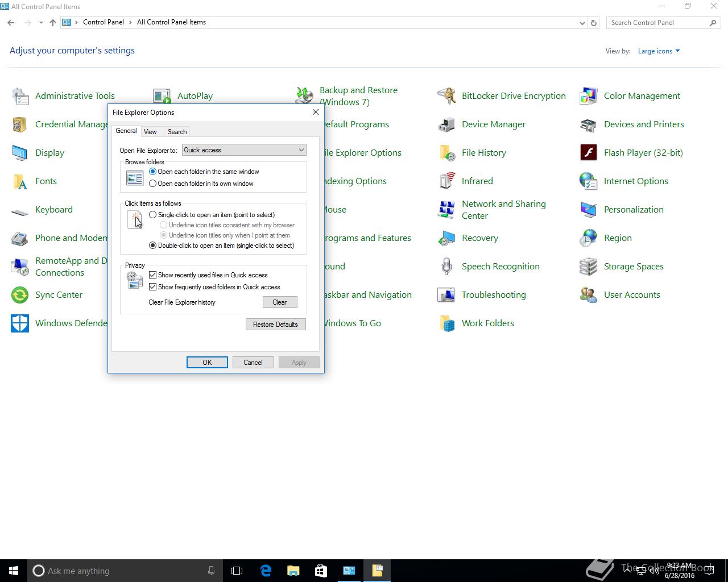Open the Fonts folder icon
This screenshot has width=728, height=582.
click(x=20, y=181)
